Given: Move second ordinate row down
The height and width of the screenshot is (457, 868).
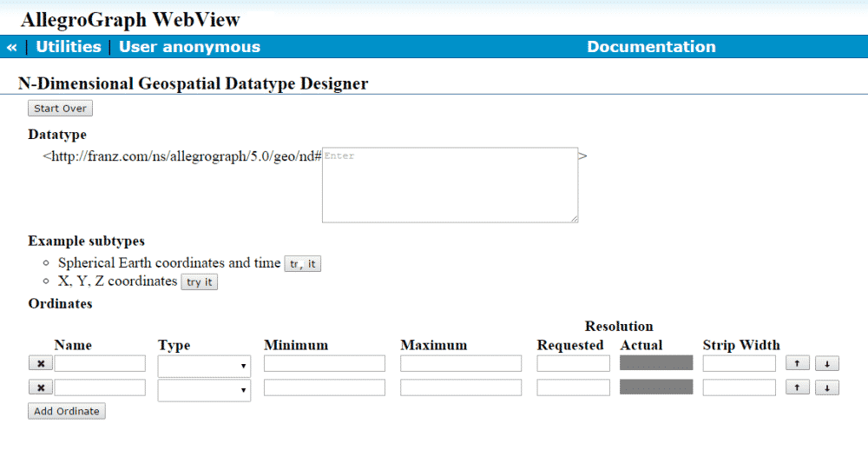Looking at the screenshot, I should tap(826, 387).
